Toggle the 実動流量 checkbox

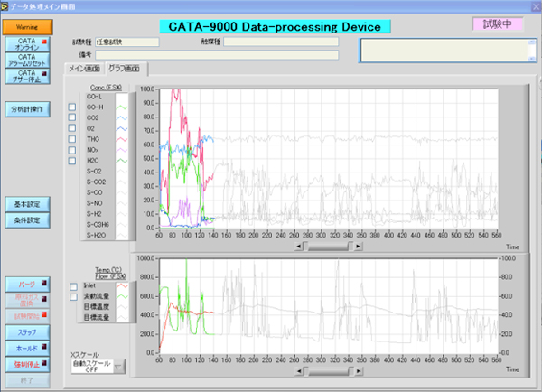tap(73, 297)
